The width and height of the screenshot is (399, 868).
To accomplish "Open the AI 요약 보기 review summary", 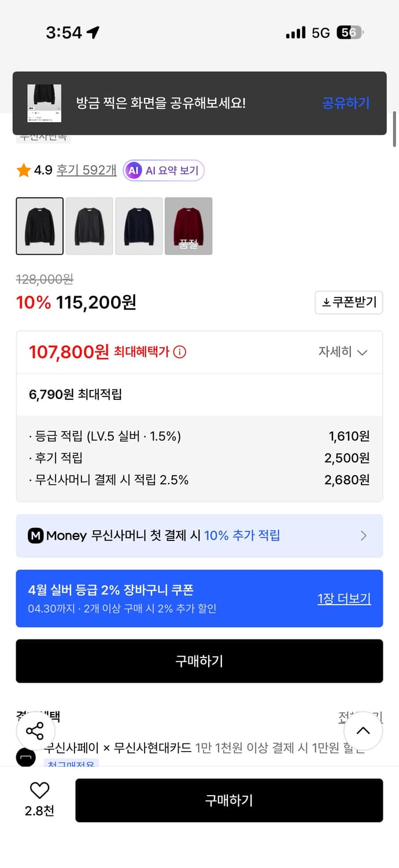I will (164, 170).
